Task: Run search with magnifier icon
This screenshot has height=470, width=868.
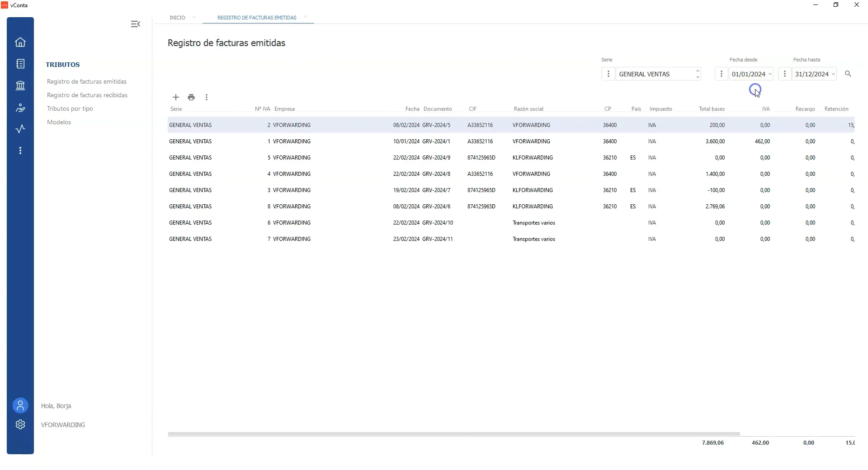Action: pos(848,74)
